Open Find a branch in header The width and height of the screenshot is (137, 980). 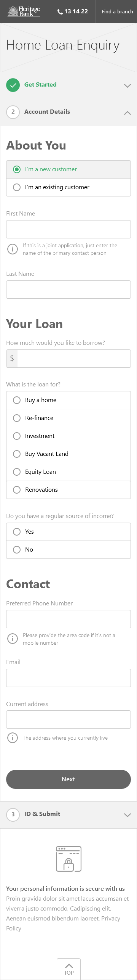(117, 11)
